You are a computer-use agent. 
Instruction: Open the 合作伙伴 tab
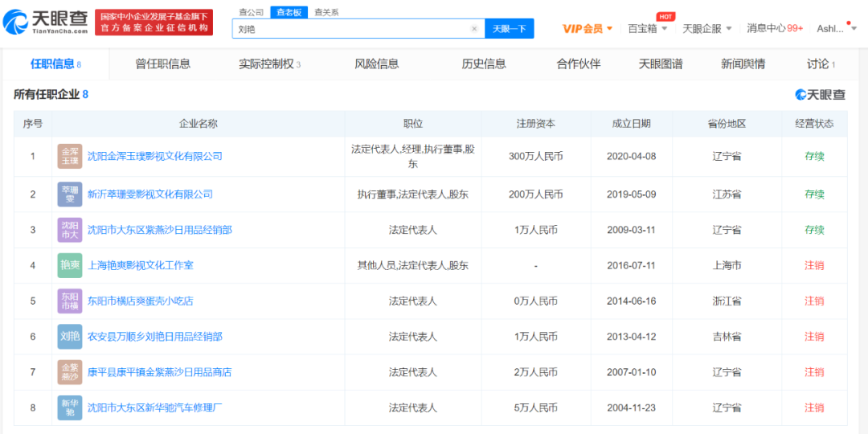point(579,64)
